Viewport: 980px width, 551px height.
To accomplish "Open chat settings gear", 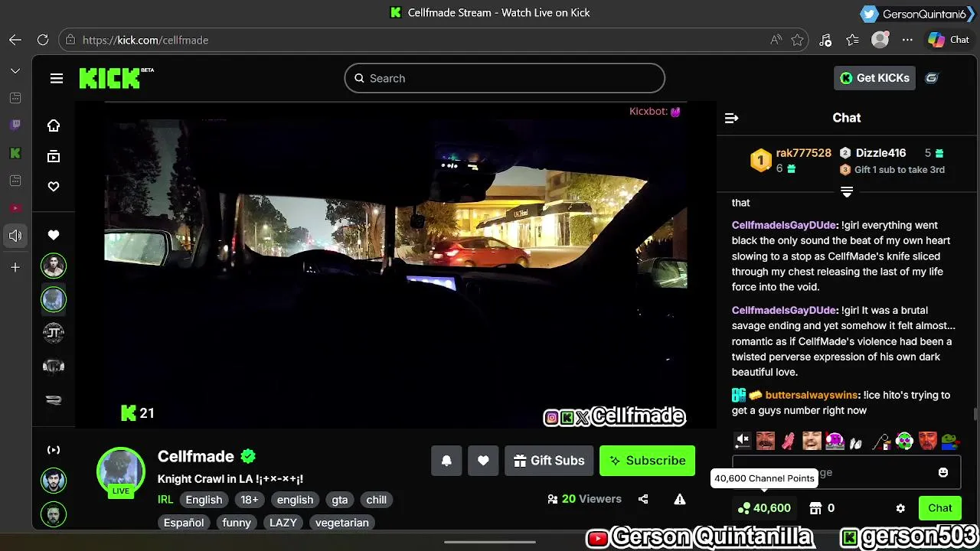I will (x=900, y=508).
